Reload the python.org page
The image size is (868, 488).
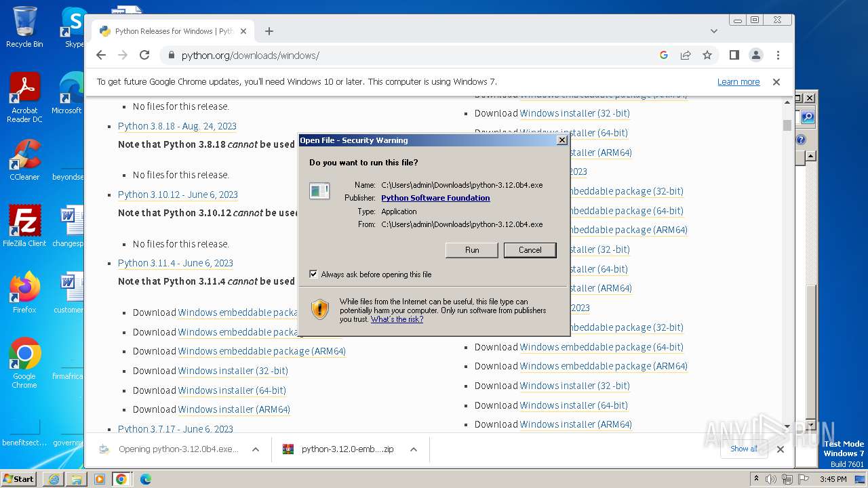(x=144, y=56)
